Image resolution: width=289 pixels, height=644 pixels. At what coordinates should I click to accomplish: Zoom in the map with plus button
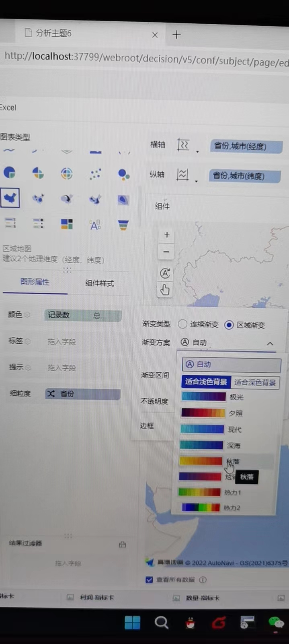[167, 235]
